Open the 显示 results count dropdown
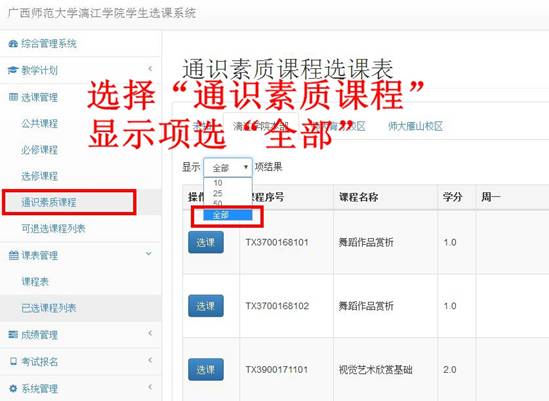 coord(228,168)
